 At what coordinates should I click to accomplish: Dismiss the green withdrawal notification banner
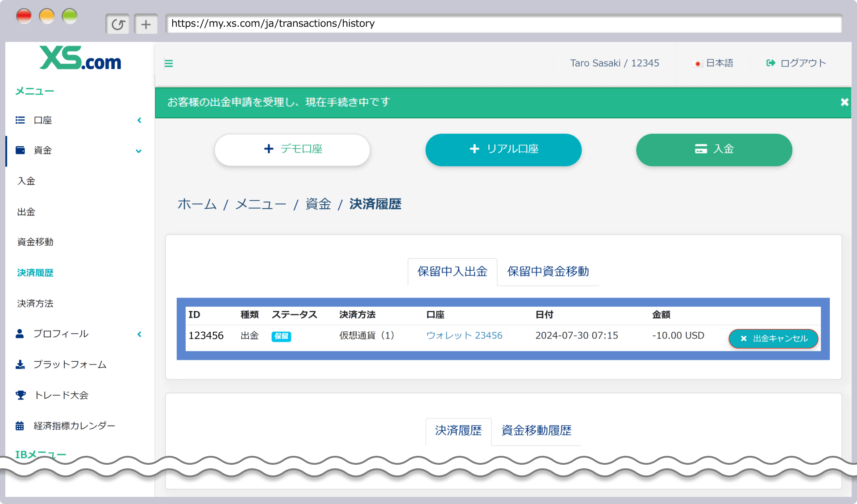pos(845,102)
